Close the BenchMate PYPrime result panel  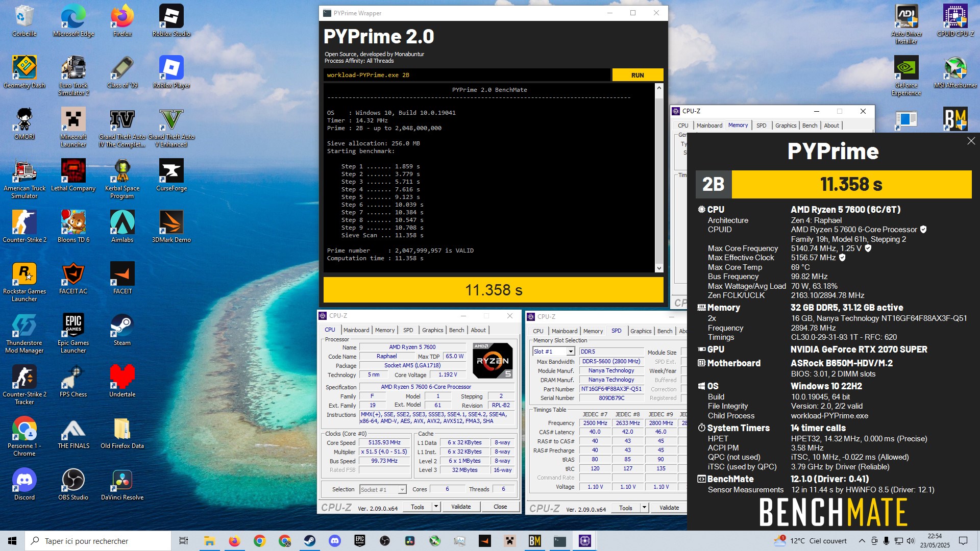[x=971, y=141]
